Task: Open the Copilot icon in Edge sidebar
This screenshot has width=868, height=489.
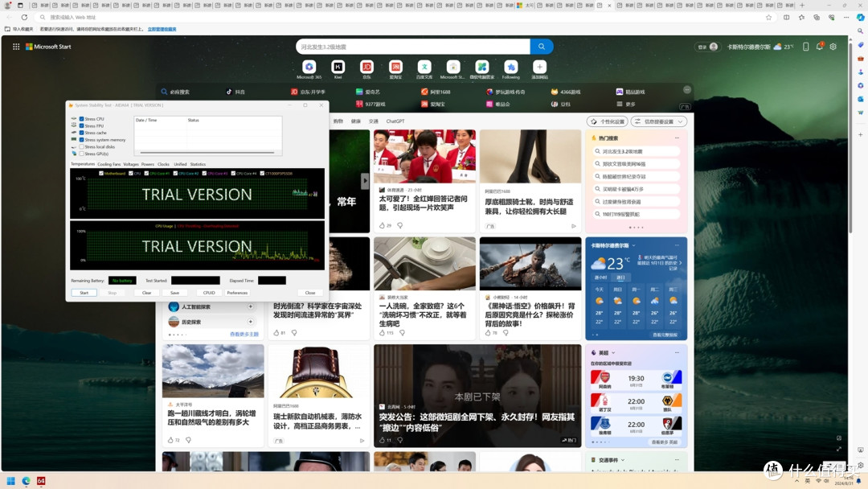Action: [x=860, y=17]
